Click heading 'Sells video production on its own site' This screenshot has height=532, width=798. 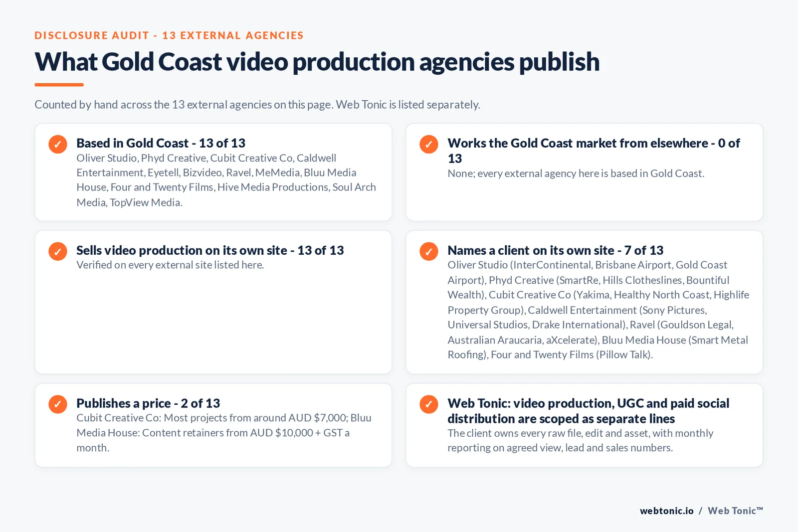(x=210, y=250)
